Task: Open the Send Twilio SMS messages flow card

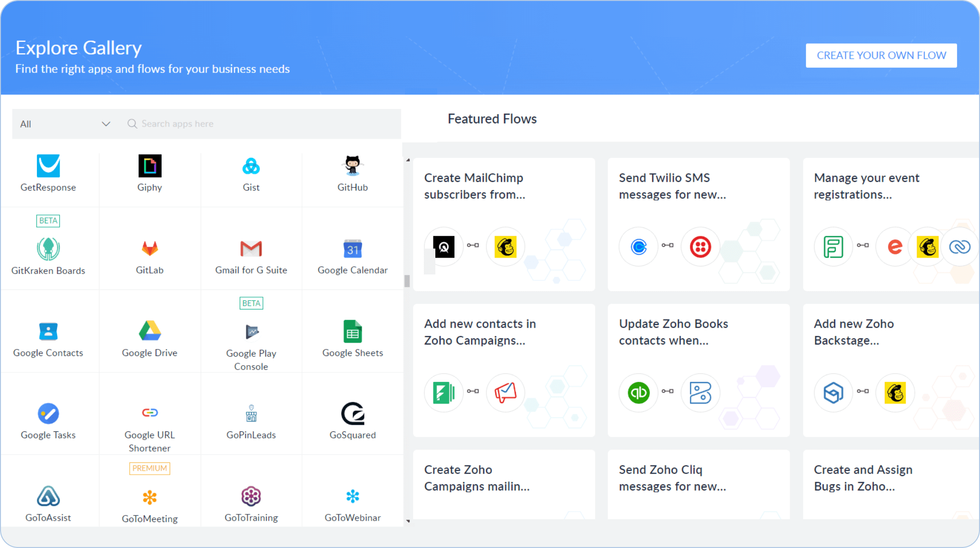Action: pyautogui.click(x=698, y=224)
